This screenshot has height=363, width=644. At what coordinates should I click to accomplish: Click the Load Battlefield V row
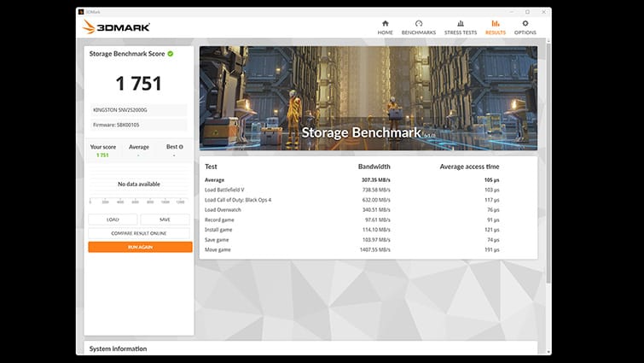click(x=368, y=190)
